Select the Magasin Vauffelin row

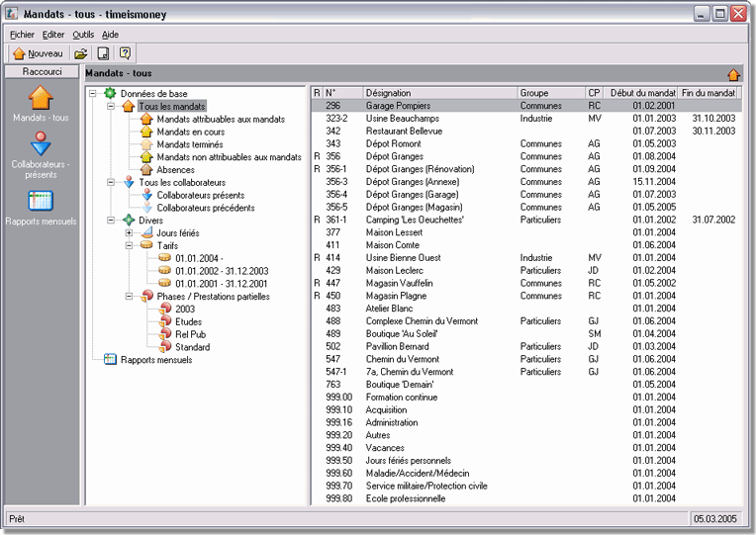click(x=526, y=283)
